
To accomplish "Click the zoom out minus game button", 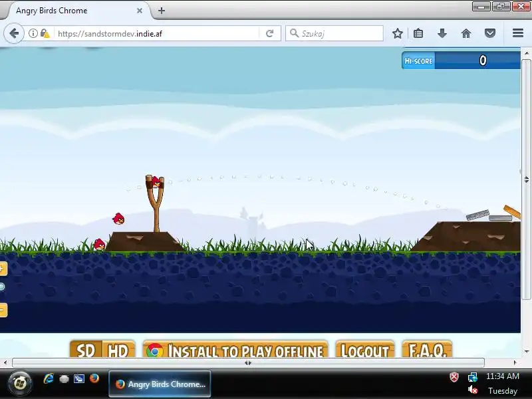I will [3, 310].
